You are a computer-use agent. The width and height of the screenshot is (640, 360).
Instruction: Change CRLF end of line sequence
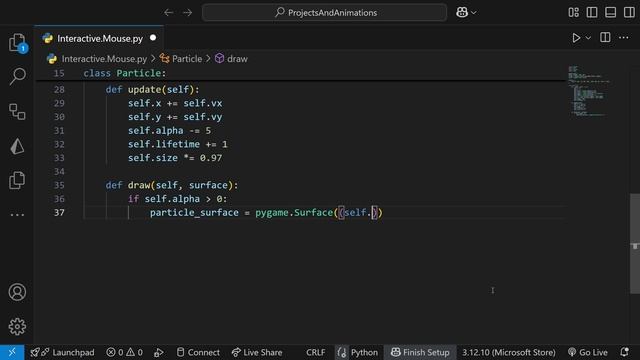point(316,352)
